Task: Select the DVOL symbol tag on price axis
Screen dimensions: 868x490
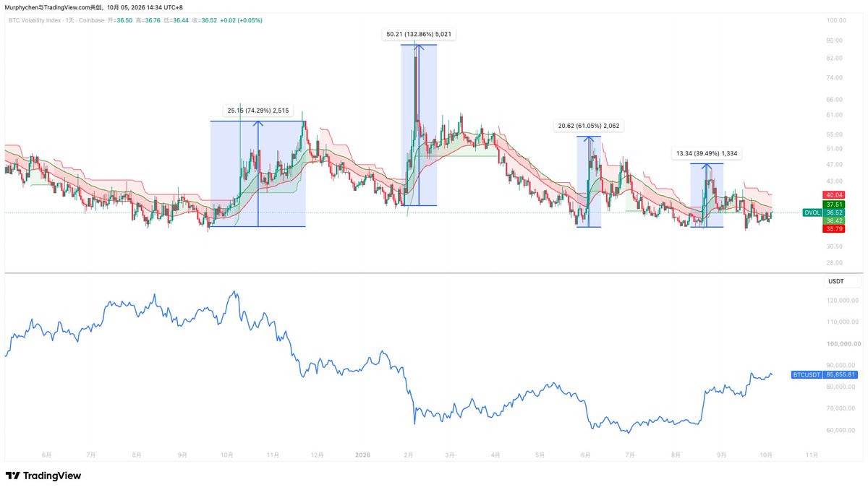Action: coord(813,212)
